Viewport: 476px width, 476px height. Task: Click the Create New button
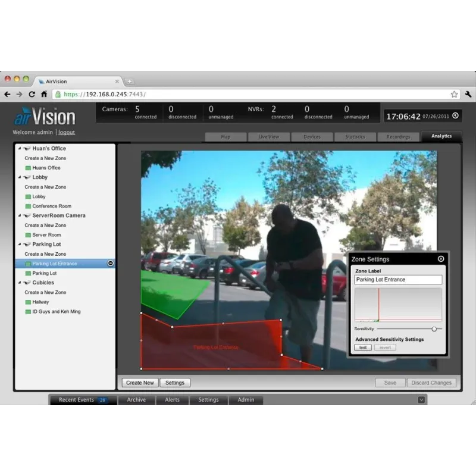140,383
